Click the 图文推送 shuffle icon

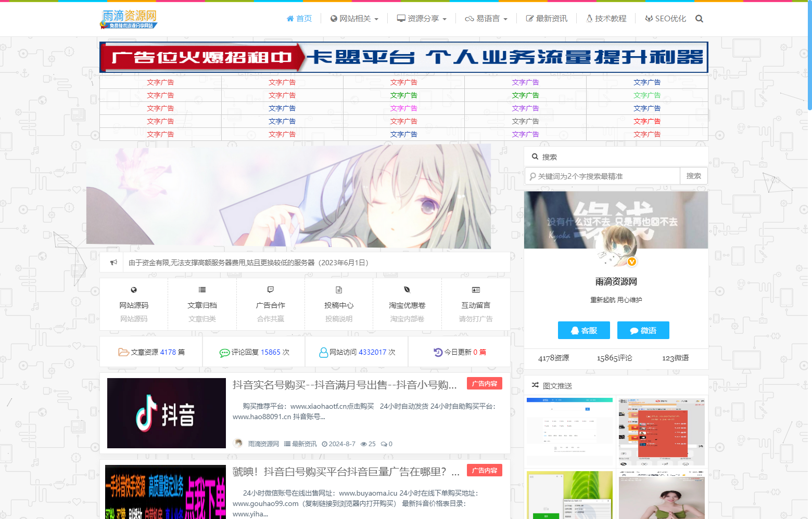click(x=535, y=385)
